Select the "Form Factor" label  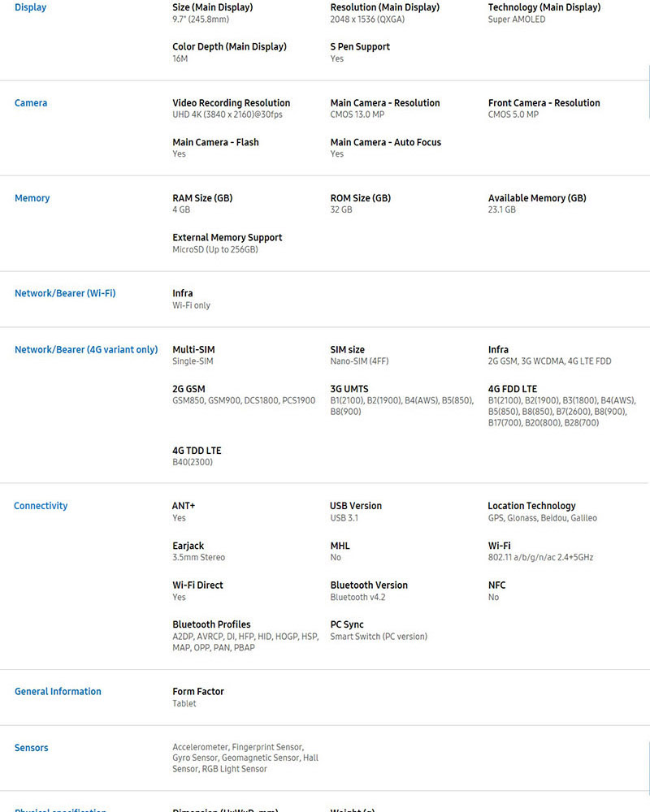(198, 692)
